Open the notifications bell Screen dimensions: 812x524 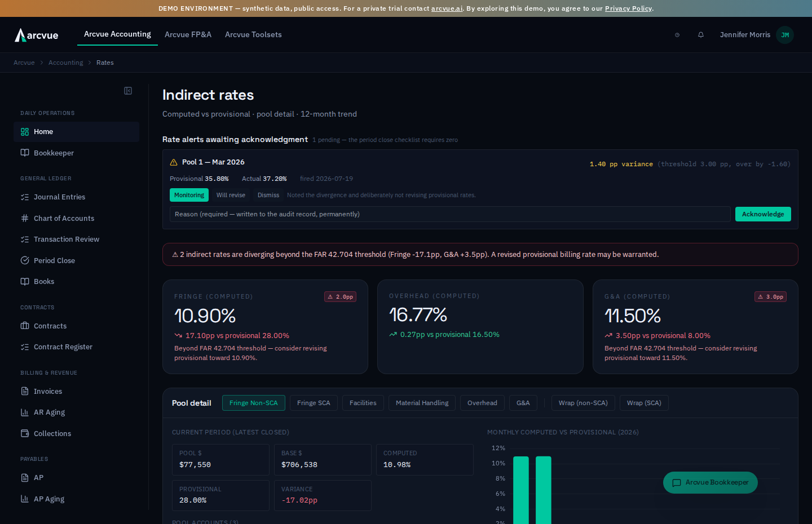coord(701,35)
